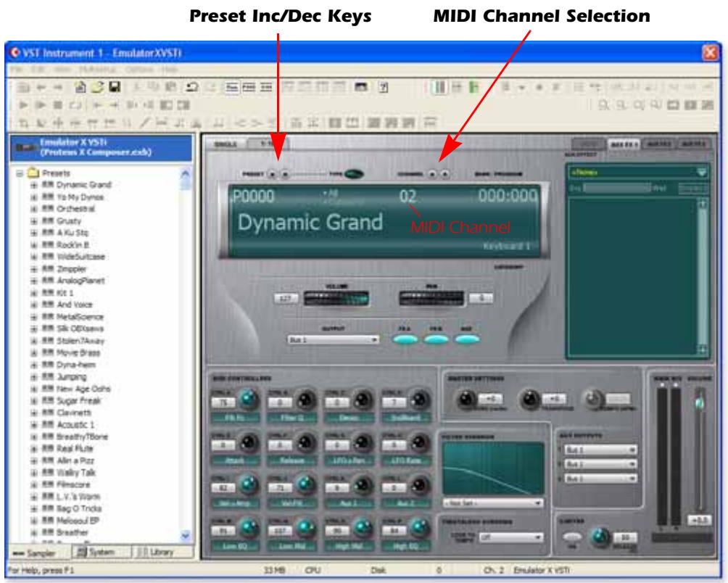
Task: Click the New document icon
Action: coord(80,86)
